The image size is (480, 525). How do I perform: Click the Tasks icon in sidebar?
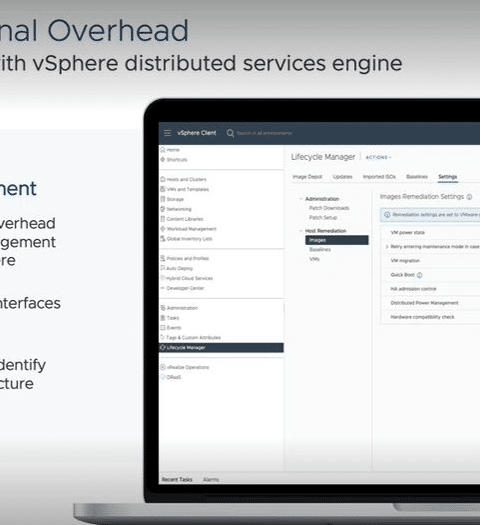pos(163,318)
